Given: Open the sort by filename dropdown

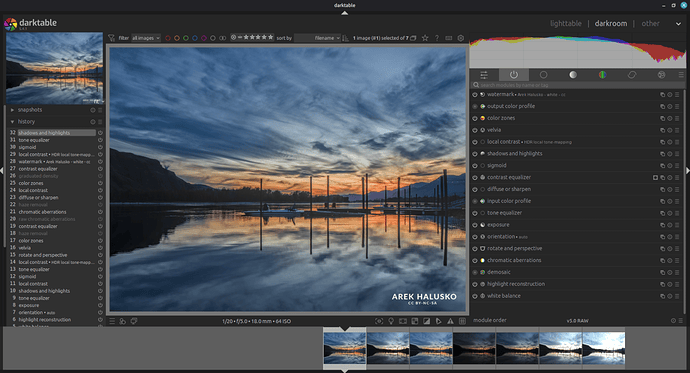Looking at the screenshot, I should 317,38.
